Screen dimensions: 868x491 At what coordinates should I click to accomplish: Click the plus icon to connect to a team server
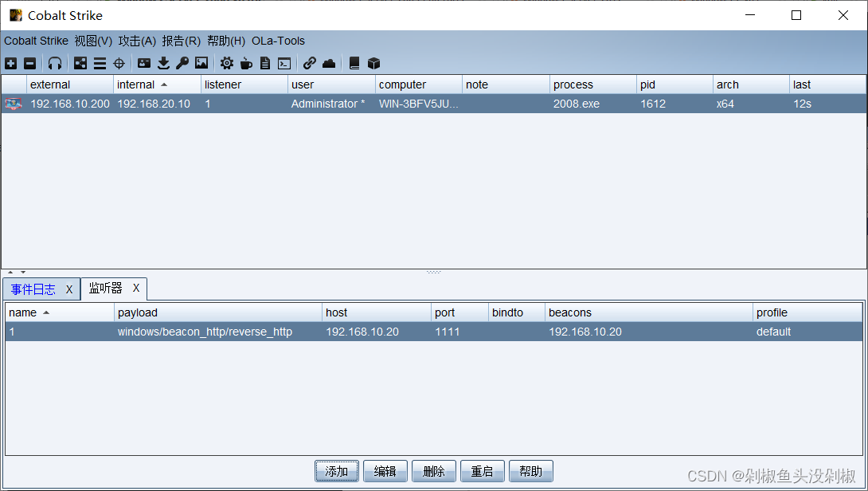pos(10,63)
